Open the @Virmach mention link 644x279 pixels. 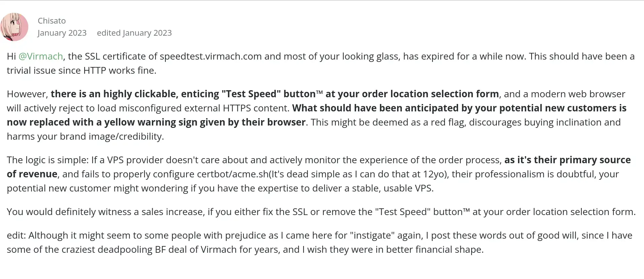click(40, 56)
